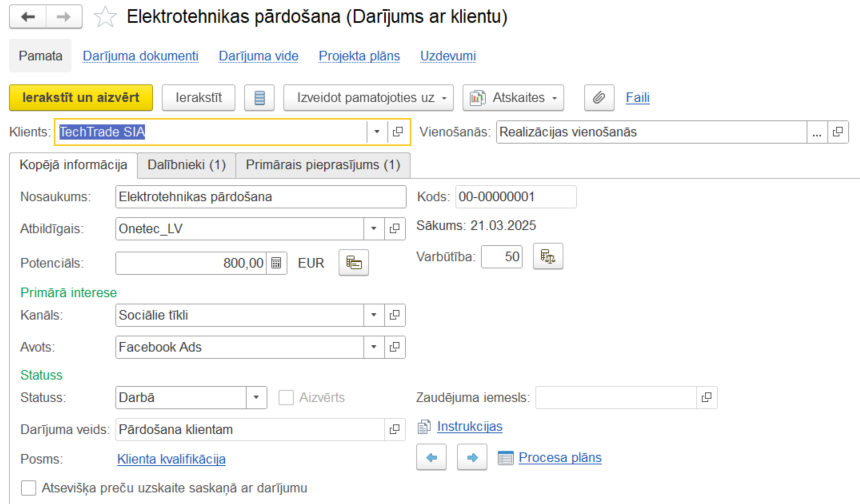Expand the Statuss dropdown
860x504 pixels.
click(256, 397)
